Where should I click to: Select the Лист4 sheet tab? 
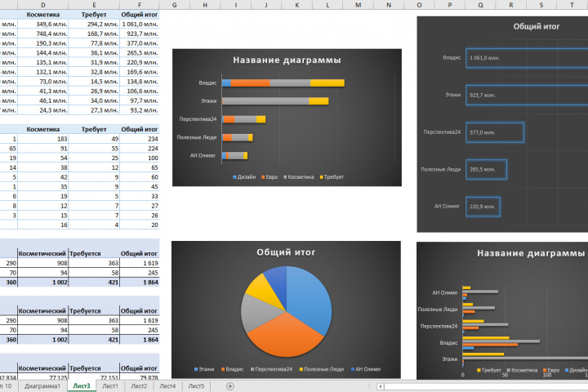(x=167, y=385)
